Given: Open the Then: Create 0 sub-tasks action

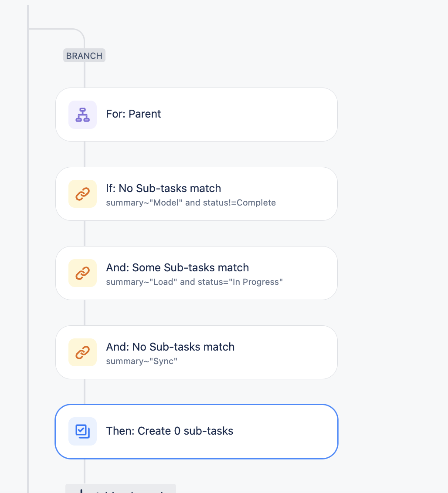Looking at the screenshot, I should coord(196,431).
